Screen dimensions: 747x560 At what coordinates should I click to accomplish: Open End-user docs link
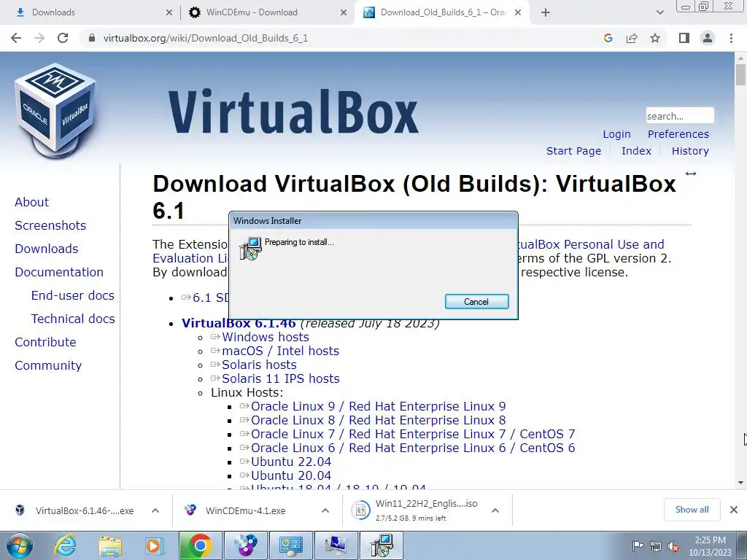pyautogui.click(x=72, y=295)
